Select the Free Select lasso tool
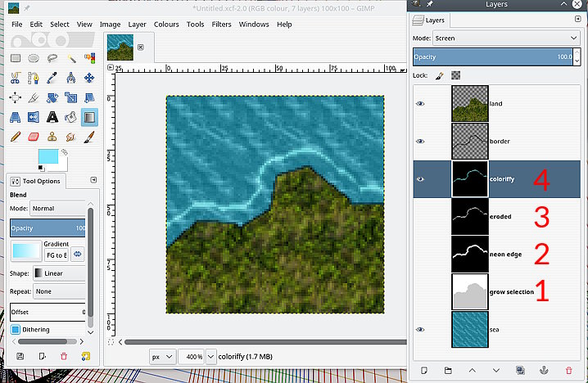 pyautogui.click(x=52, y=58)
